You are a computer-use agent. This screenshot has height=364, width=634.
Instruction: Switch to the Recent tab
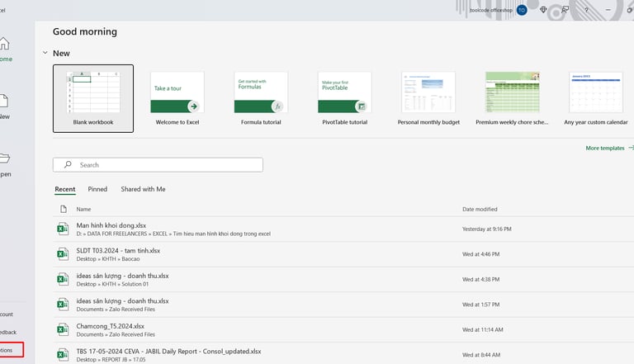[65, 189]
